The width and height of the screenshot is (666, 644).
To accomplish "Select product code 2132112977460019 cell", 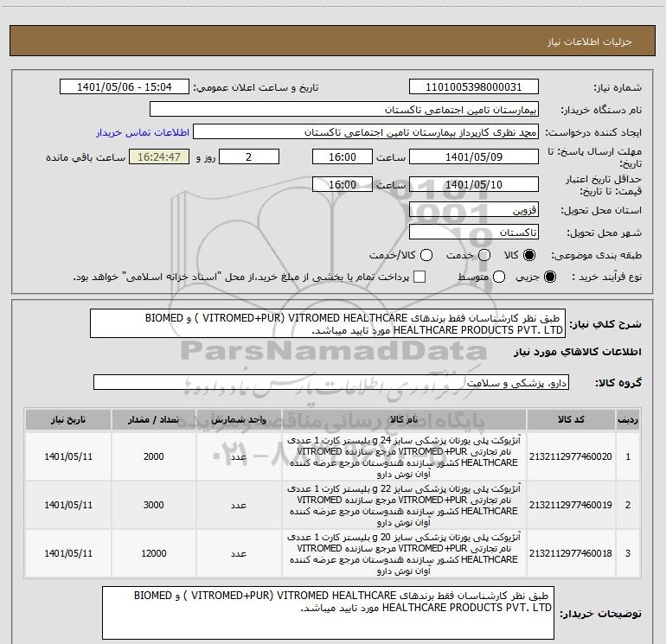I will click(571, 505).
